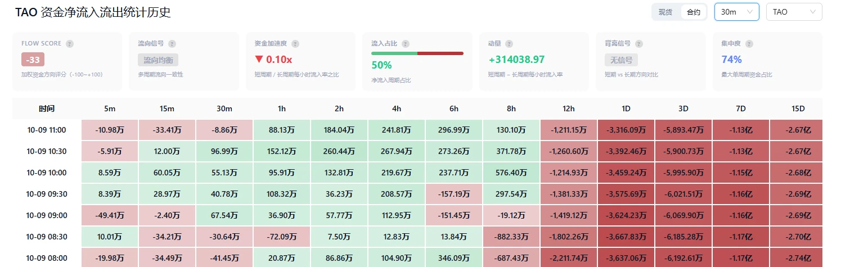Viewport: 868px width, 267px height.
Task: Click the 108.32万 cell
Action: (282, 194)
